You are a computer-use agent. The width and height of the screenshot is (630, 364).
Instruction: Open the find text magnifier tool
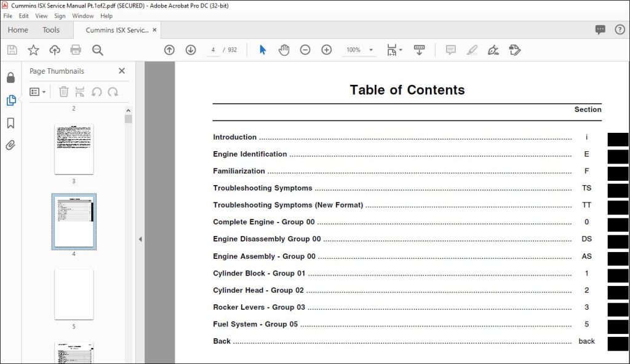click(x=98, y=50)
